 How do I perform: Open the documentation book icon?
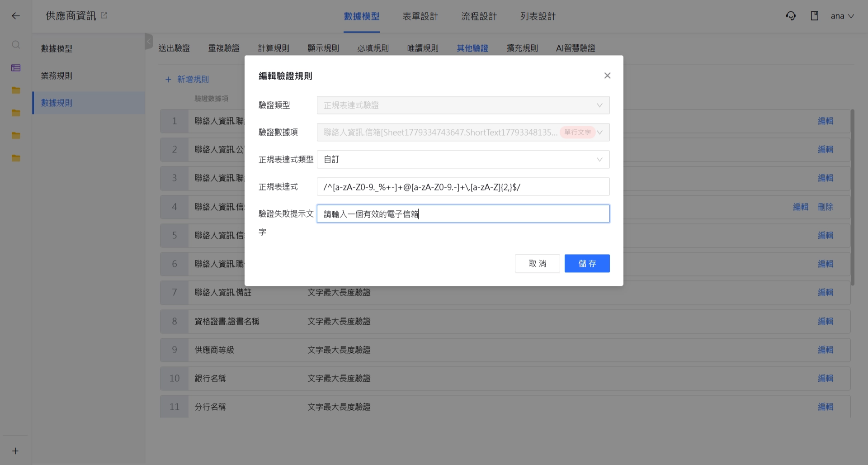pos(815,16)
